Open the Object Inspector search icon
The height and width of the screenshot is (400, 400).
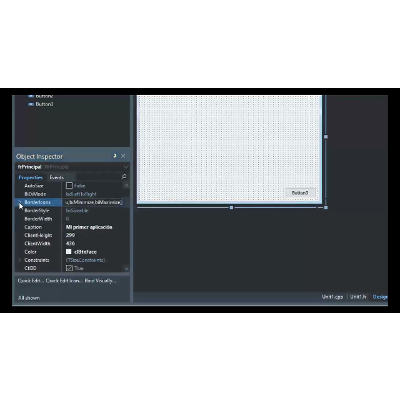pyautogui.click(x=124, y=177)
